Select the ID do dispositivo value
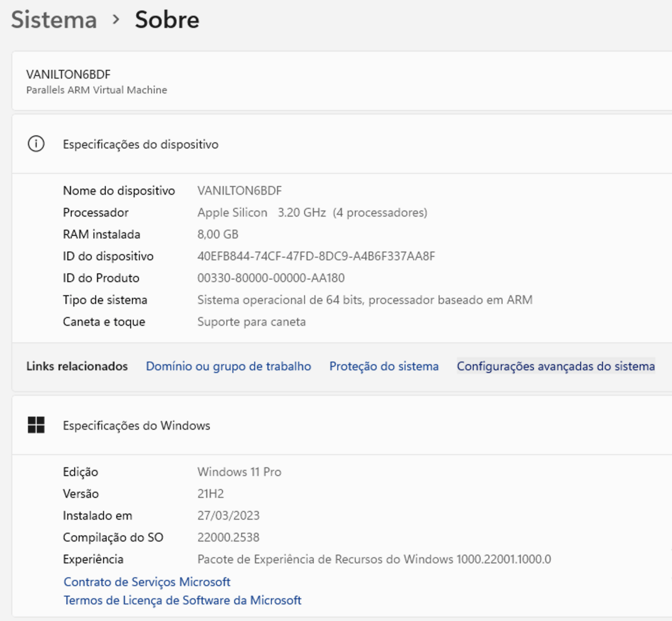The width and height of the screenshot is (672, 621). click(x=316, y=256)
